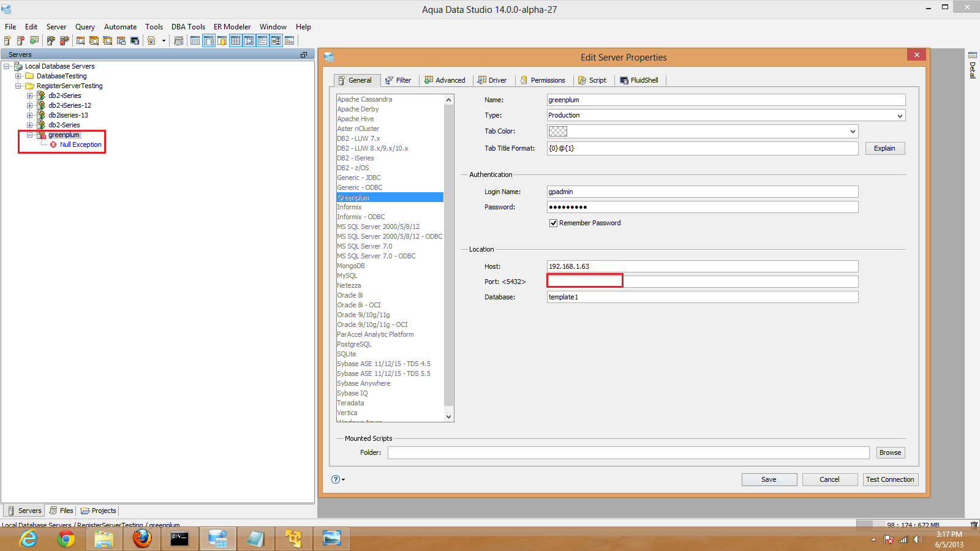Click the server type list scroll down arrow
This screenshot has height=551, width=980.
point(449,417)
